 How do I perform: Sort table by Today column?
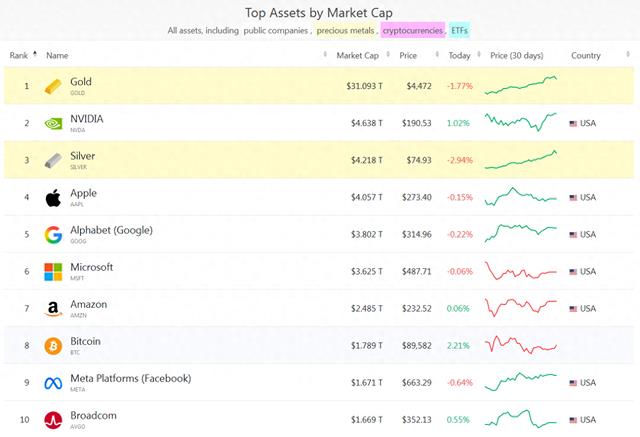point(459,55)
